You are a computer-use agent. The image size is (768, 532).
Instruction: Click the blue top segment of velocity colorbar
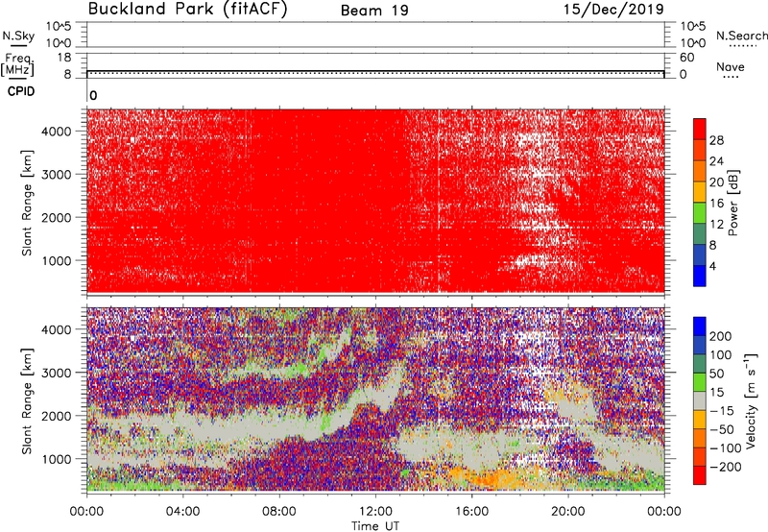[x=700, y=326]
